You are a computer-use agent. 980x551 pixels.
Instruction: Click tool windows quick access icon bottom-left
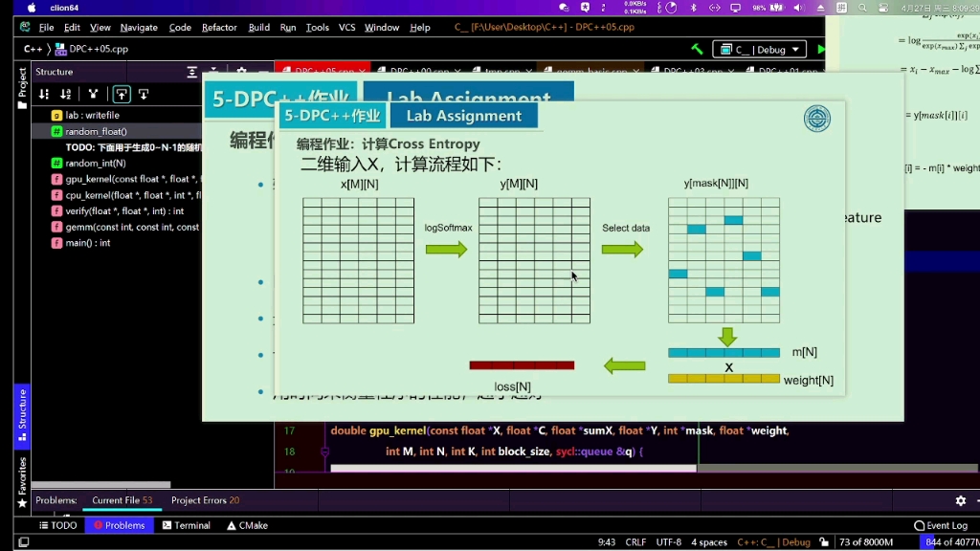point(24,542)
